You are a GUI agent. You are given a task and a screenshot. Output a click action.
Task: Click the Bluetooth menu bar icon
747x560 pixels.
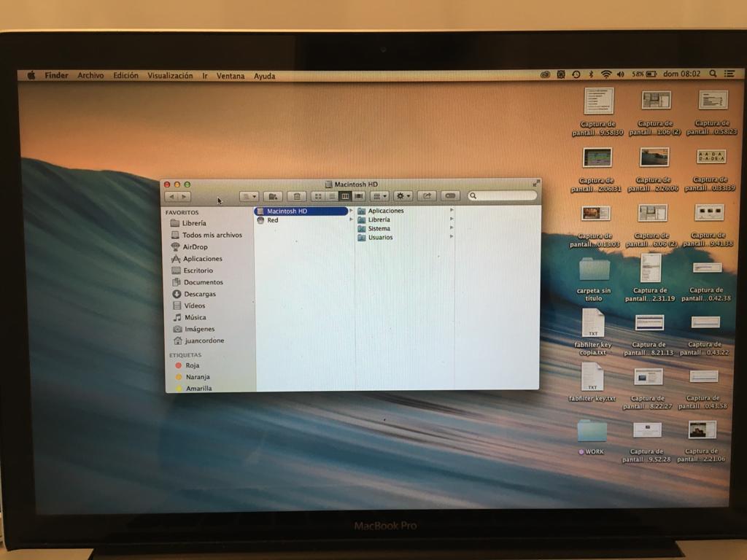[x=591, y=74]
